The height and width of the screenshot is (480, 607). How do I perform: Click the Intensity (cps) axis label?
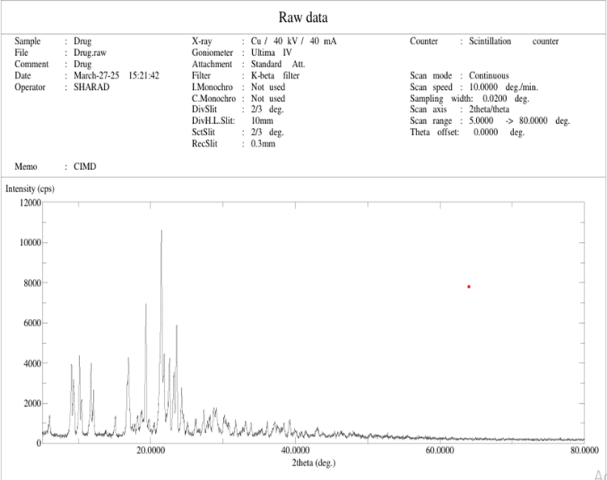point(33,188)
